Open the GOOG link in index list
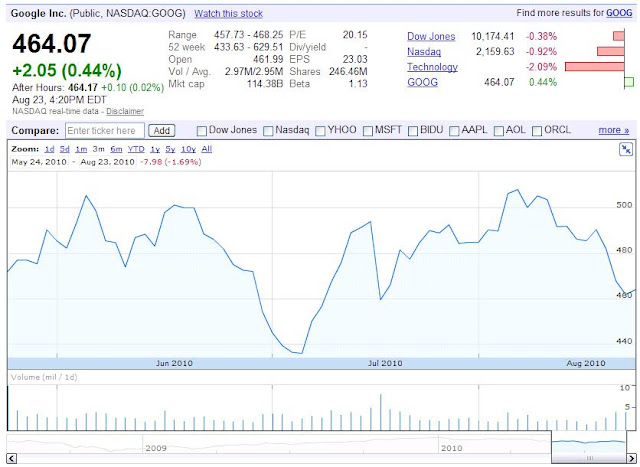Viewport: 640px width, 467px height. pos(422,82)
